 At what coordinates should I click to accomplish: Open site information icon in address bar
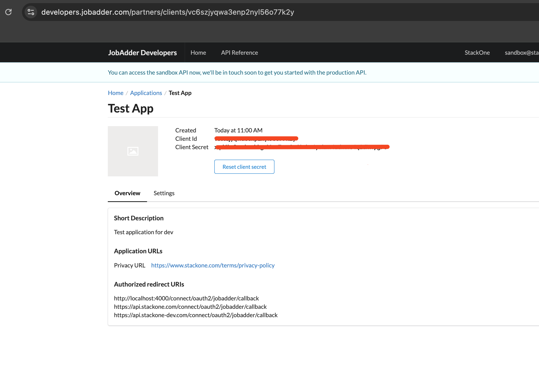[x=31, y=12]
